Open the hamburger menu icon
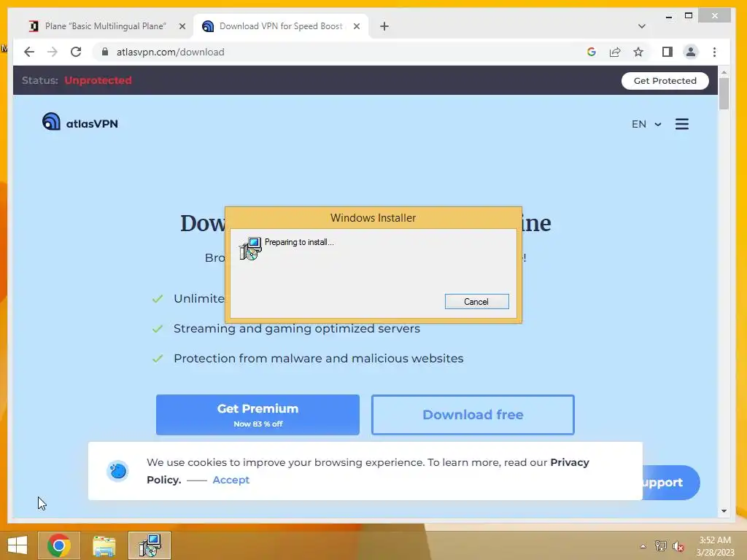Image resolution: width=747 pixels, height=560 pixels. 682,124
